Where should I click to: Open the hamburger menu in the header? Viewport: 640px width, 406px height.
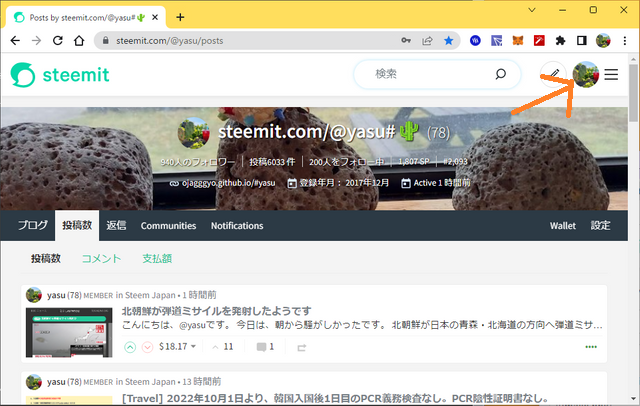point(611,74)
